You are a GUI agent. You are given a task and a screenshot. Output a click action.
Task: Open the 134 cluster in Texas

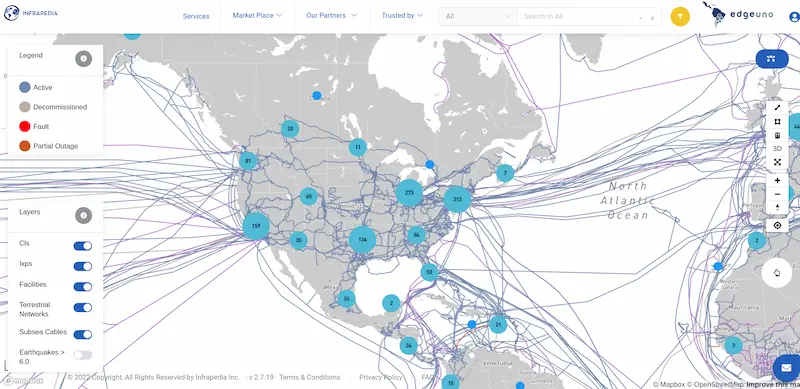(362, 240)
